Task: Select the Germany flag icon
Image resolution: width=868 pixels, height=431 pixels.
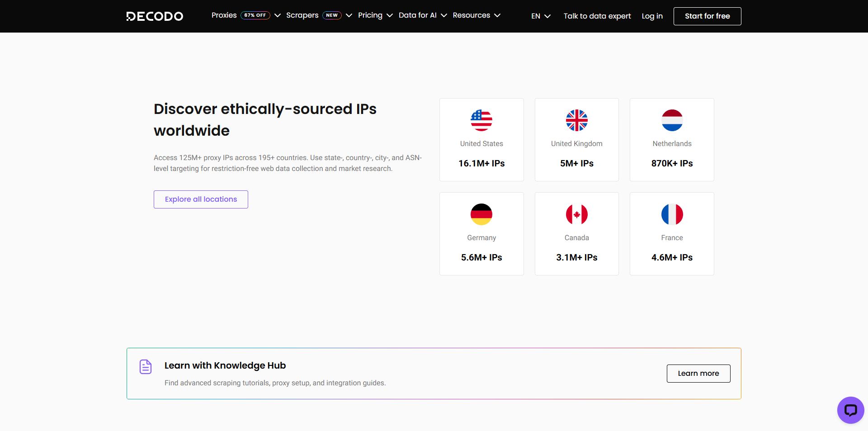Action: tap(481, 214)
